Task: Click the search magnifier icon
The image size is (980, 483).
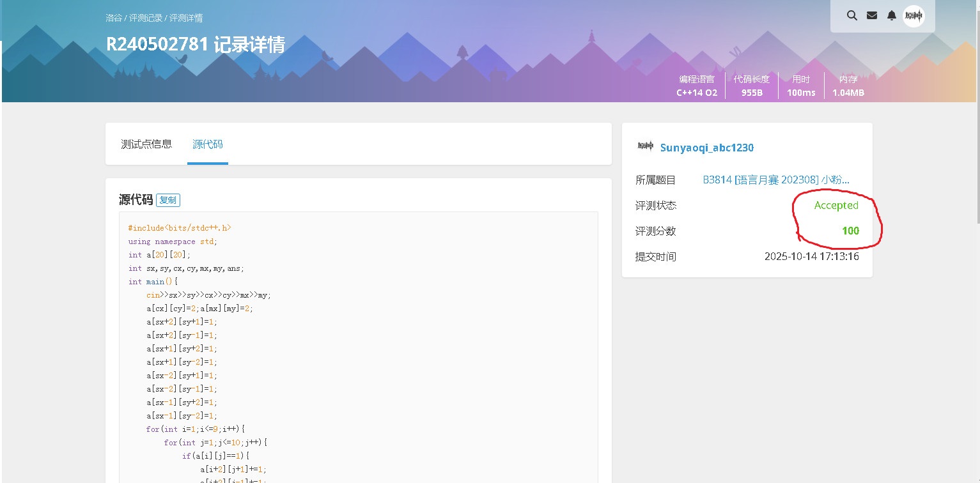Action: [x=852, y=16]
